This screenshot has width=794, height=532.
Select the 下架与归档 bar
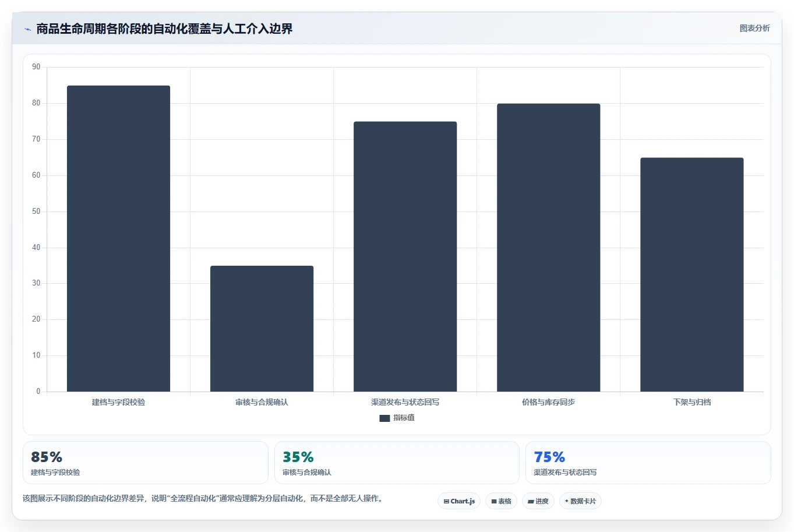[x=691, y=274]
